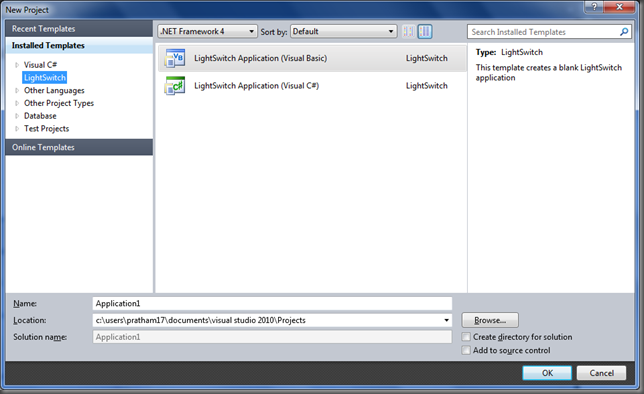This screenshot has width=644, height=394.
Task: Confirm with the OK button
Action: [x=547, y=373]
